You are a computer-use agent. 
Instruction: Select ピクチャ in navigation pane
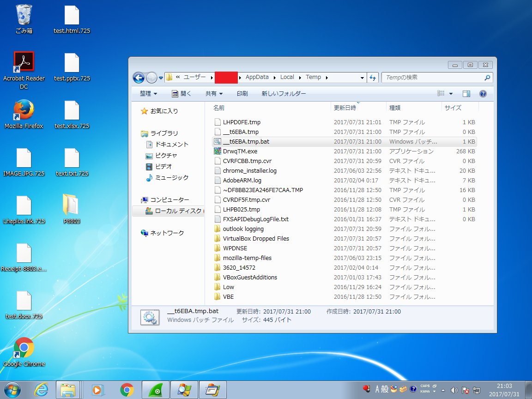pos(162,155)
